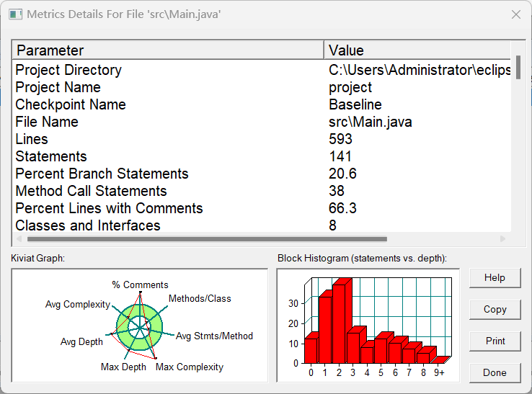
Task: Click the Kiviat graph center
Action: [139, 328]
